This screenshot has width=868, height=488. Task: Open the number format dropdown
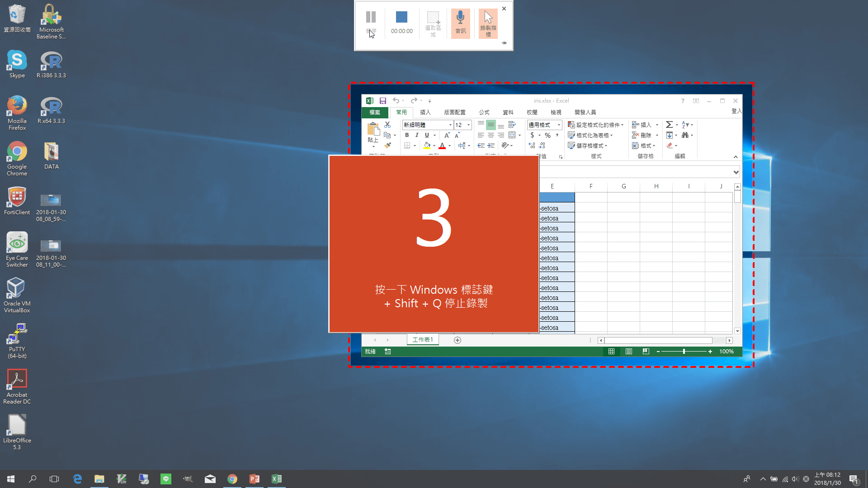coord(559,125)
